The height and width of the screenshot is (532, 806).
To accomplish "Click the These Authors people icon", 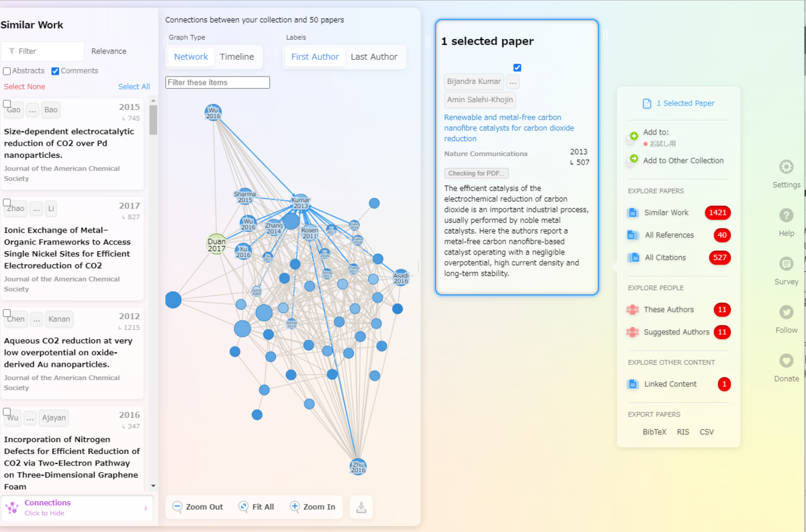I will coord(633,310).
